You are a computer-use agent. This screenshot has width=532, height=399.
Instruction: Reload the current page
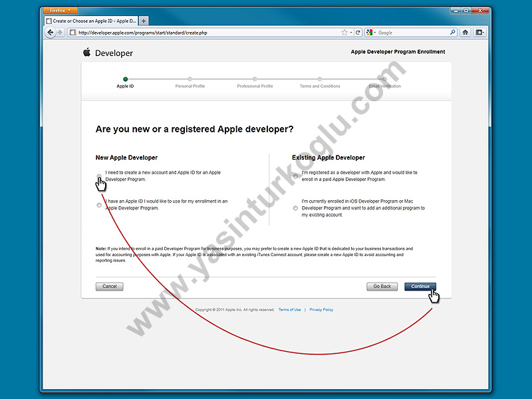click(x=358, y=33)
